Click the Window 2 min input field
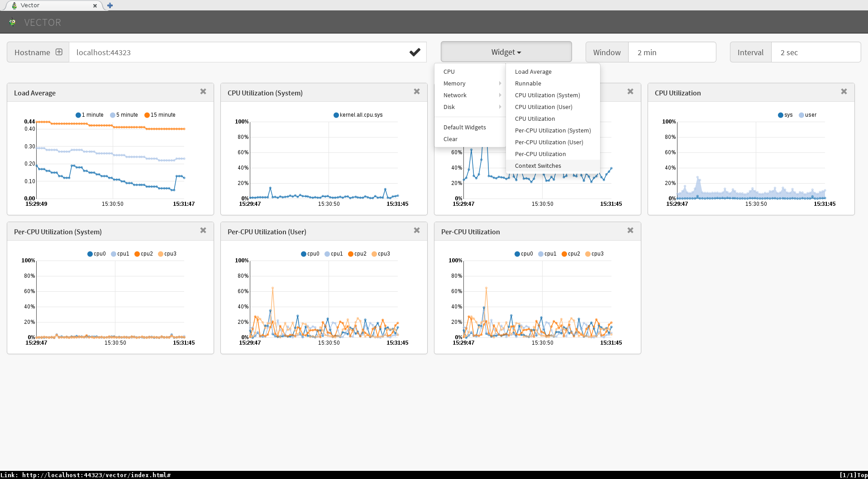The width and height of the screenshot is (868, 479). (672, 52)
